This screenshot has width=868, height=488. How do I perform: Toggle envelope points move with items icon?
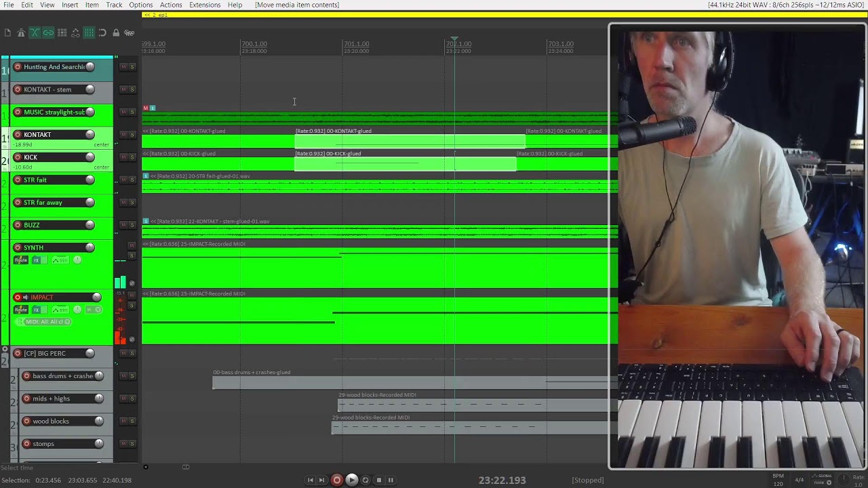(75, 33)
